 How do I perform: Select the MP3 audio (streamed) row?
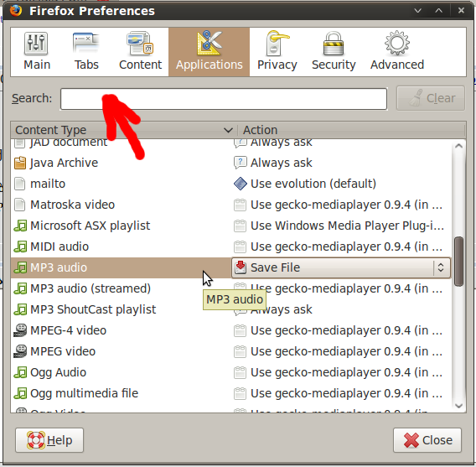[x=231, y=288]
